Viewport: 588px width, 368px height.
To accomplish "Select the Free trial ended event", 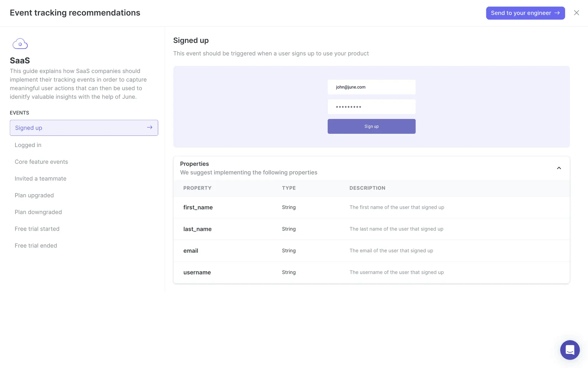I will pos(36,246).
